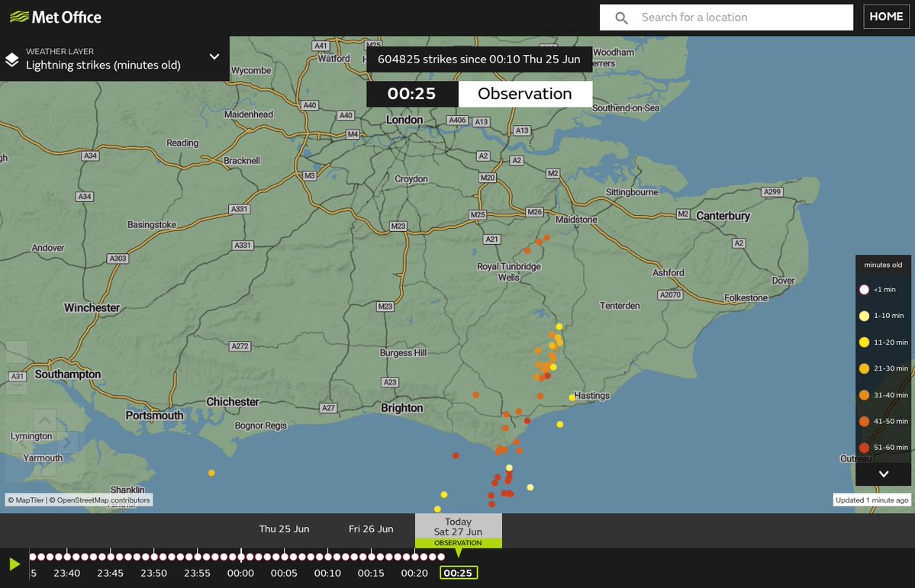Click the green OBSERVATION bar

[x=458, y=543]
